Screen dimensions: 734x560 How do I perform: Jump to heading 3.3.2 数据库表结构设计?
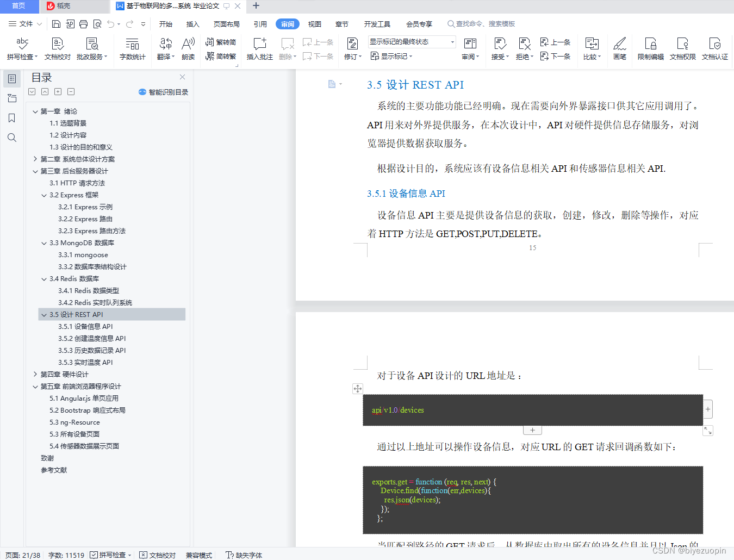[x=92, y=267]
